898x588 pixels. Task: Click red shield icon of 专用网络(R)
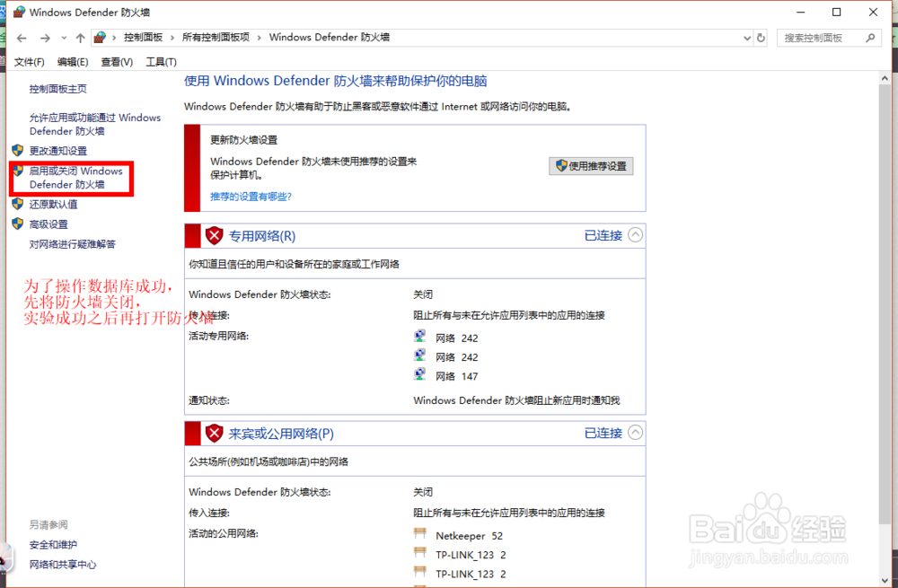(x=215, y=235)
